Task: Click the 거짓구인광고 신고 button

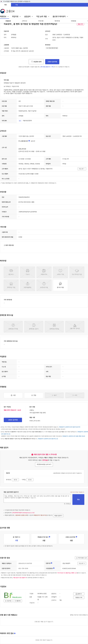Action: pyautogui.click(x=81, y=558)
